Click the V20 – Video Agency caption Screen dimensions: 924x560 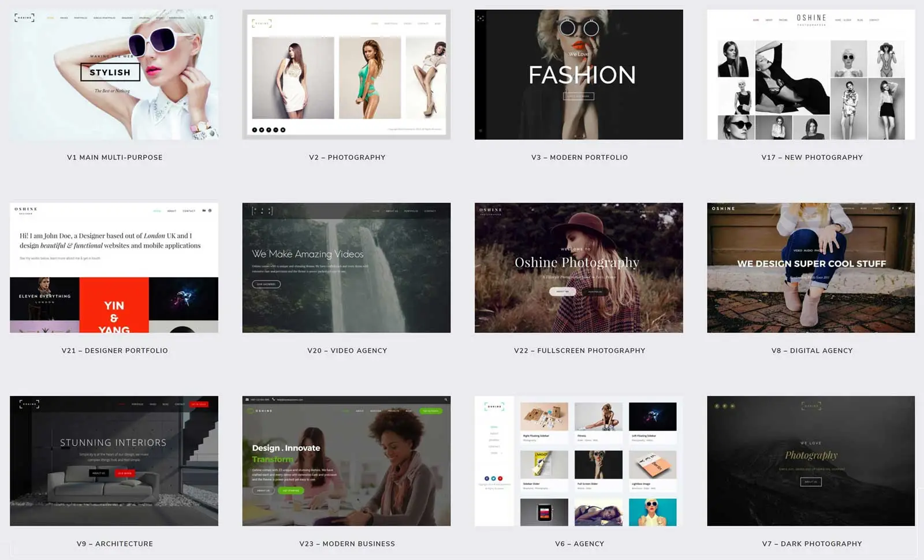coord(346,350)
